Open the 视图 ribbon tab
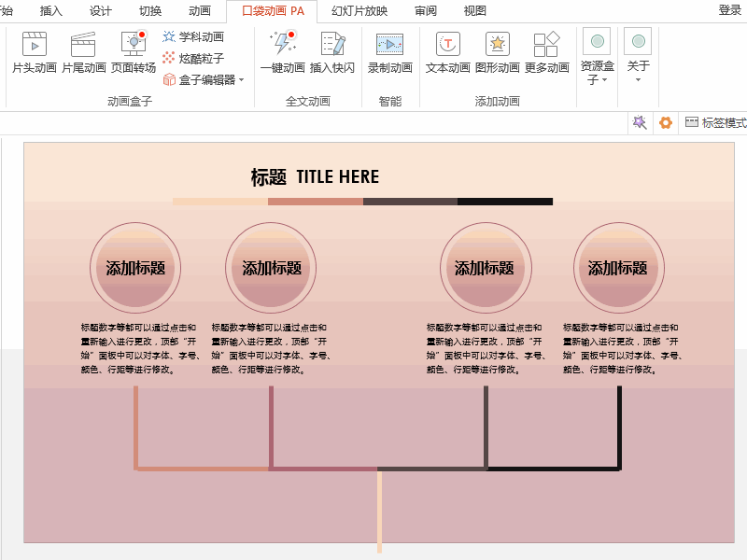 (475, 10)
